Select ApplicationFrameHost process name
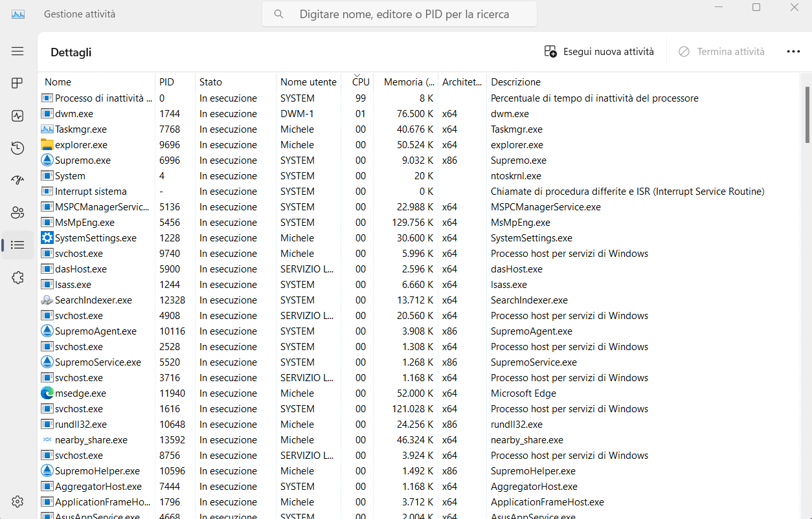Image resolution: width=812 pixels, height=519 pixels. [x=102, y=502]
